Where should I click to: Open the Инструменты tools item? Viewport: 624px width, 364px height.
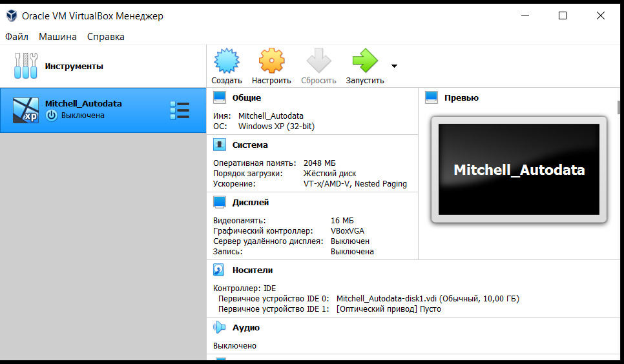103,66
